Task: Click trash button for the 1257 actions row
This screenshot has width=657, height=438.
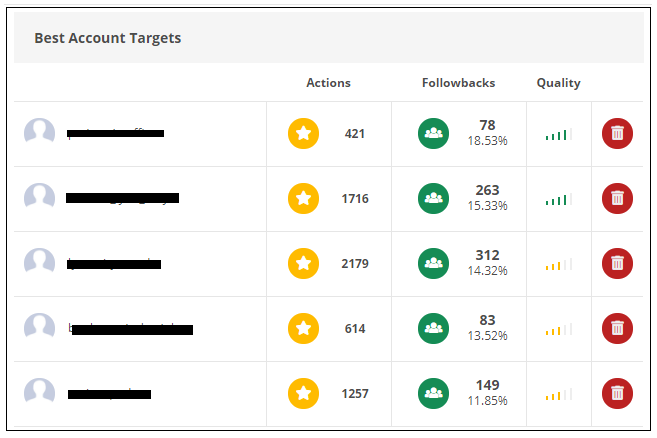Action: pos(617,393)
